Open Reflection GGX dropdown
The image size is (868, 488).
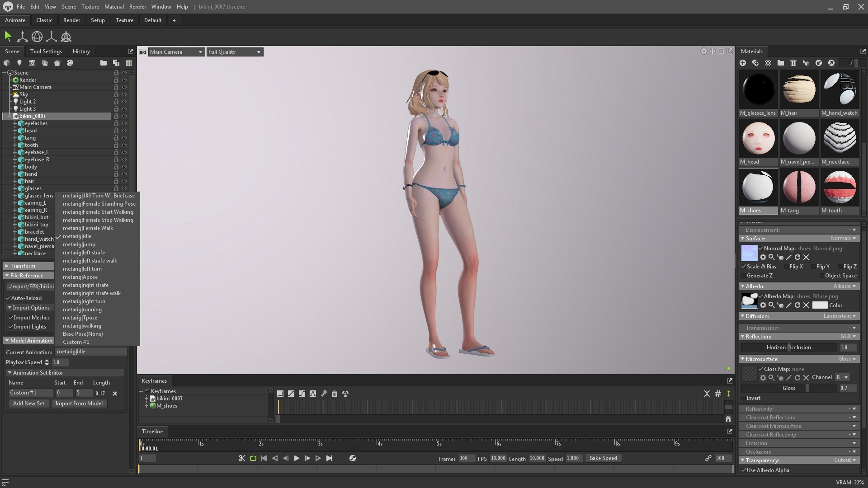848,336
